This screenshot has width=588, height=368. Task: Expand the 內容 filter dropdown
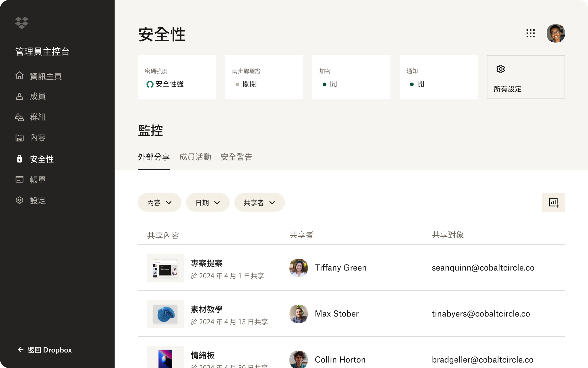click(160, 202)
